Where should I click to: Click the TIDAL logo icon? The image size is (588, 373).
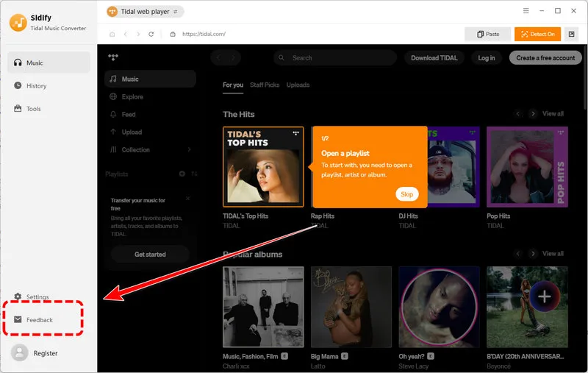click(x=113, y=57)
